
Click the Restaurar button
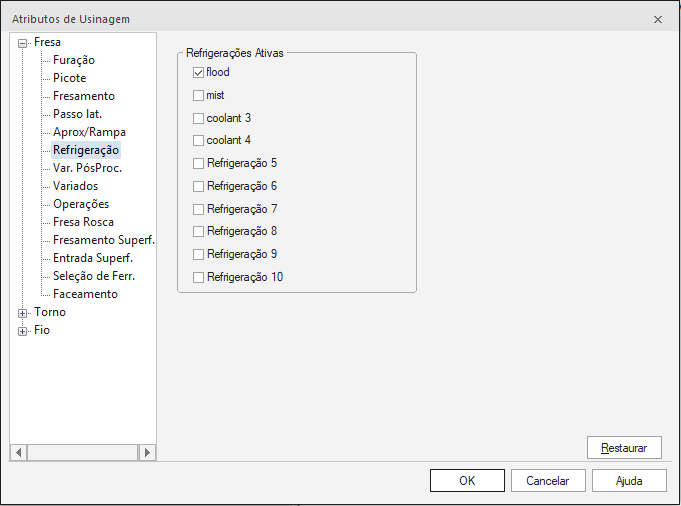pos(624,448)
